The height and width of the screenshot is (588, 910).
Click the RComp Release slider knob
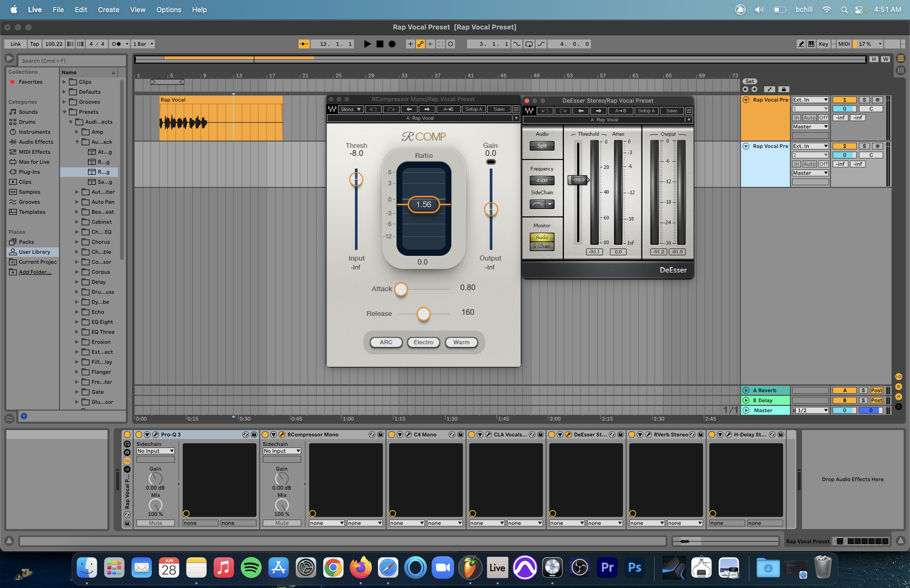(x=423, y=314)
